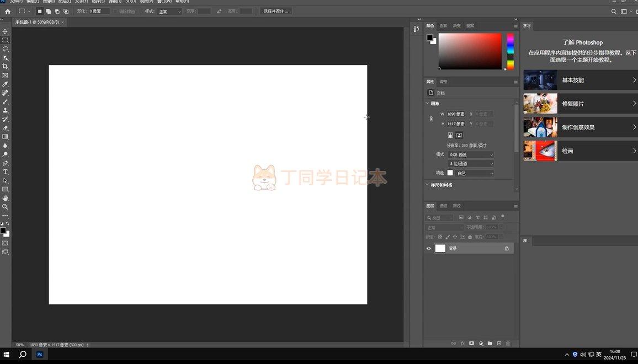638x364 pixels.
Task: Select the Hand tool
Action: (x=6, y=198)
